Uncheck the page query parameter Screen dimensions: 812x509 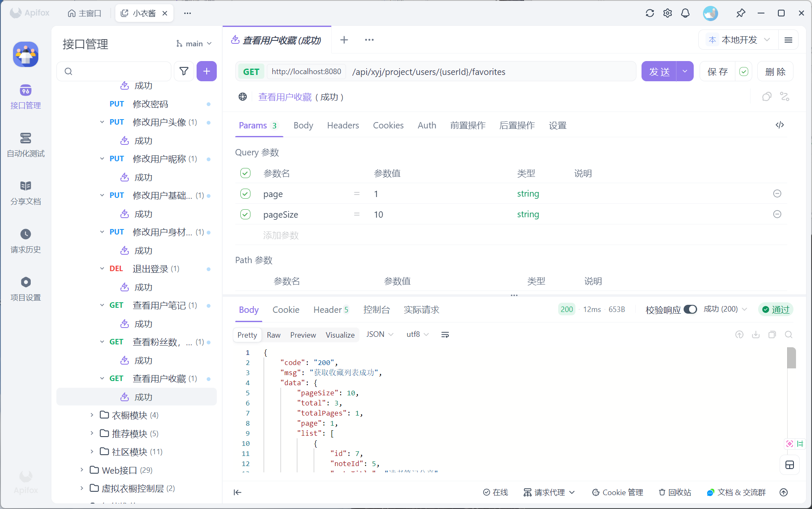[245, 194]
